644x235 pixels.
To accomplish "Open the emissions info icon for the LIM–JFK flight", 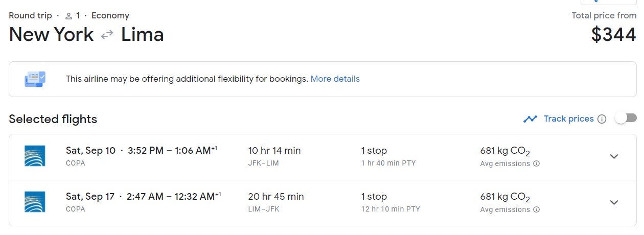I will (x=536, y=210).
